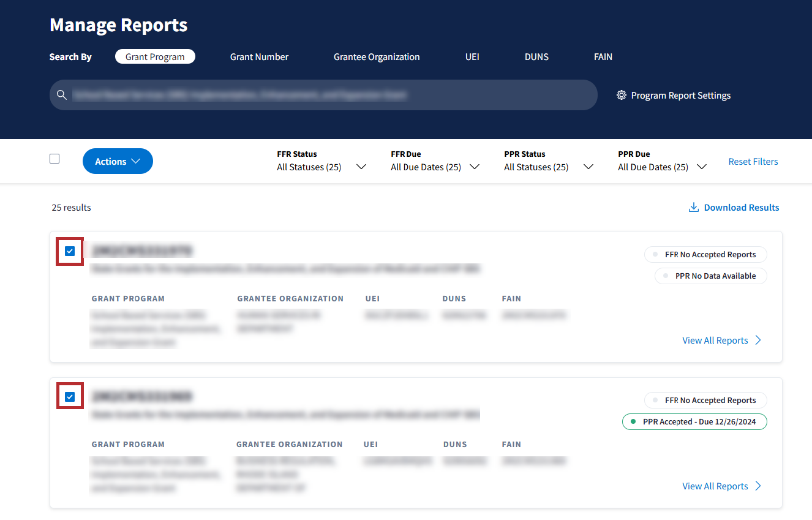Click the Download Results arrow icon
Image resolution: width=812 pixels, height=520 pixels.
694,208
